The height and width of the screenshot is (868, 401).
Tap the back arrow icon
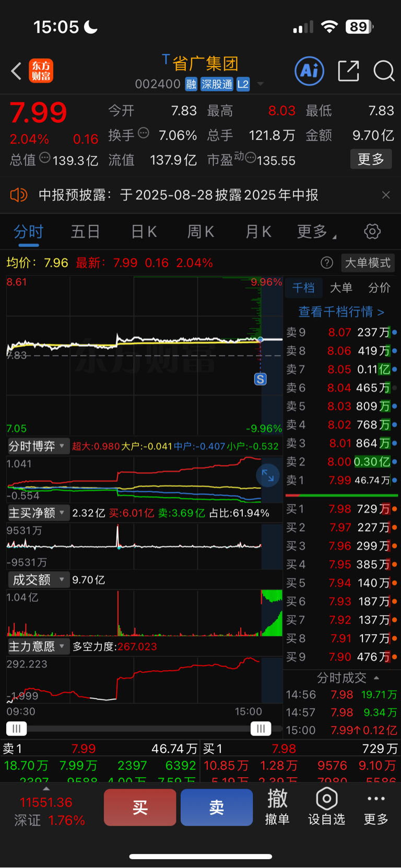16,71
